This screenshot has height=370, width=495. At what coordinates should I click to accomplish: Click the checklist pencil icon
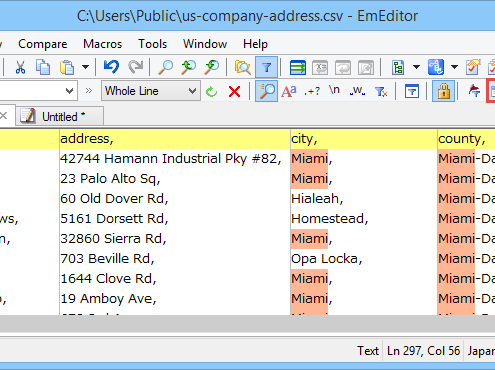(x=473, y=67)
